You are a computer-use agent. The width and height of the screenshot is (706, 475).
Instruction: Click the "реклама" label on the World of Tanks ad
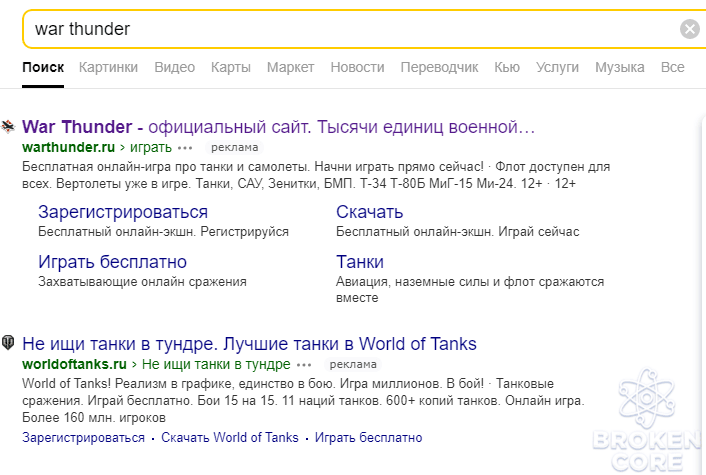(x=353, y=364)
